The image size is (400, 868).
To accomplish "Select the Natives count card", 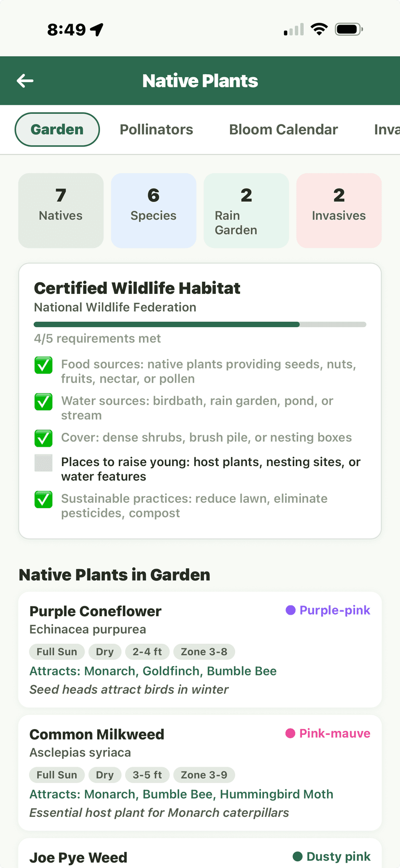I will pyautogui.click(x=60, y=210).
